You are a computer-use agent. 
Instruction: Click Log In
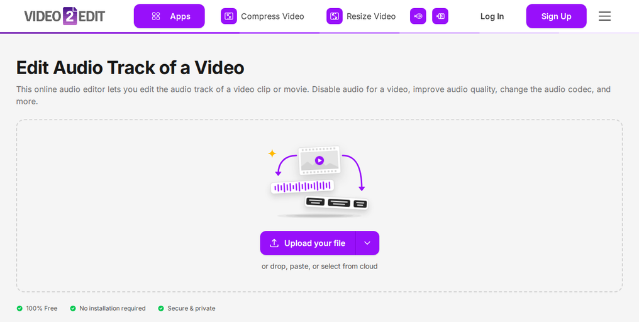(492, 16)
